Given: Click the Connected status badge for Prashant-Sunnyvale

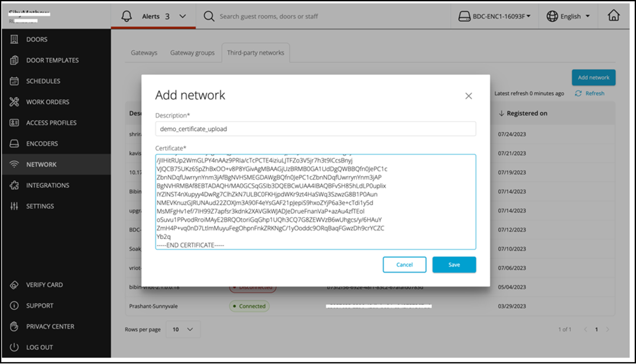Looking at the screenshot, I should (x=249, y=307).
